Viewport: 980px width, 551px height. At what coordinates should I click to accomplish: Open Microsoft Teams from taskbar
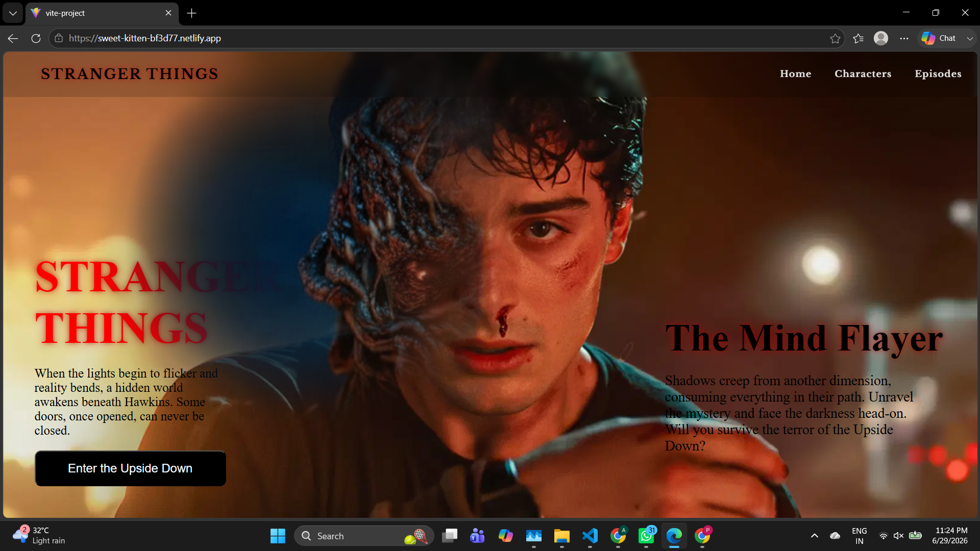point(477,536)
